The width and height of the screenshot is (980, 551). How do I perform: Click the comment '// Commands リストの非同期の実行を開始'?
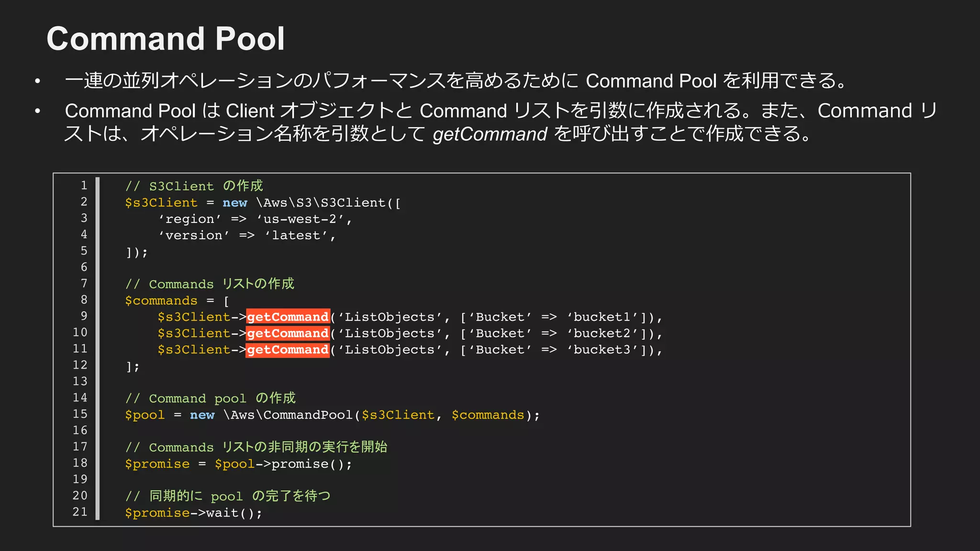[x=256, y=447]
